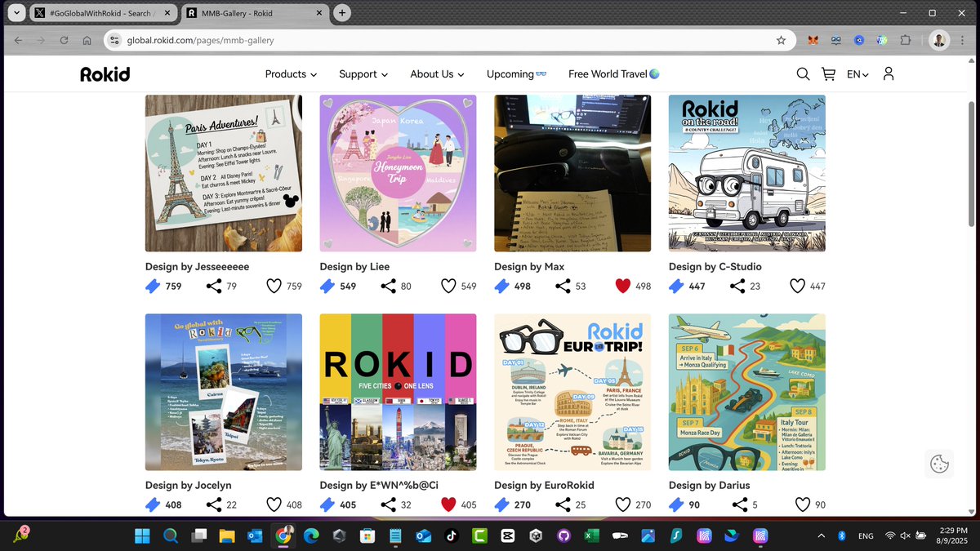Open Chrome three-dot menu

tap(963, 40)
